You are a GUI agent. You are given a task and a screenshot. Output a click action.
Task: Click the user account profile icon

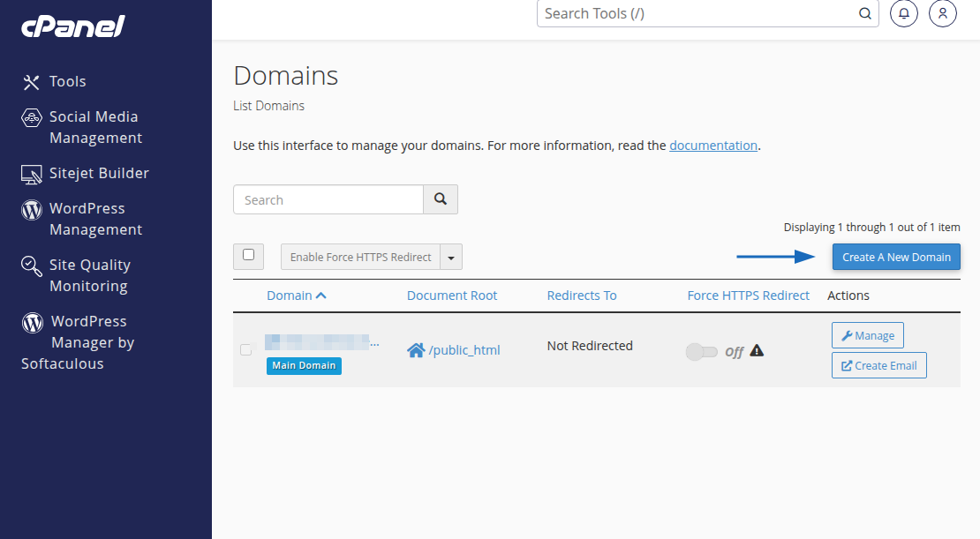click(x=942, y=13)
